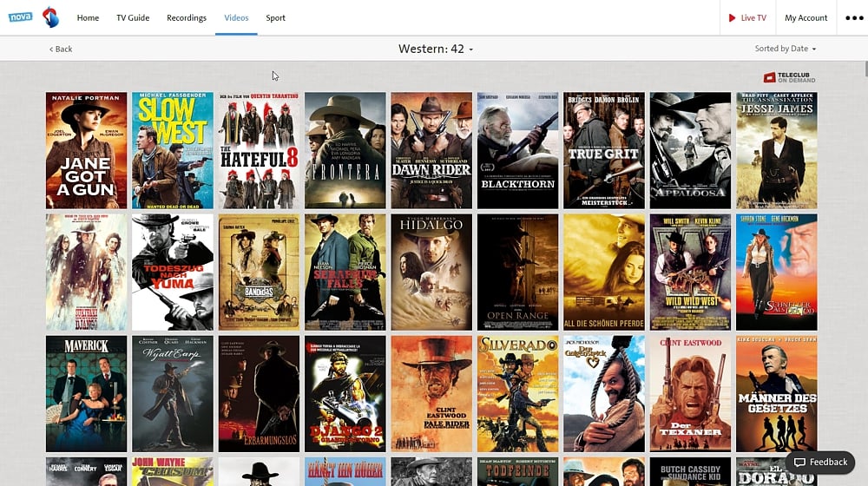Select the Appaloosa poster
Screen dimensions: 868x486
tap(690, 150)
